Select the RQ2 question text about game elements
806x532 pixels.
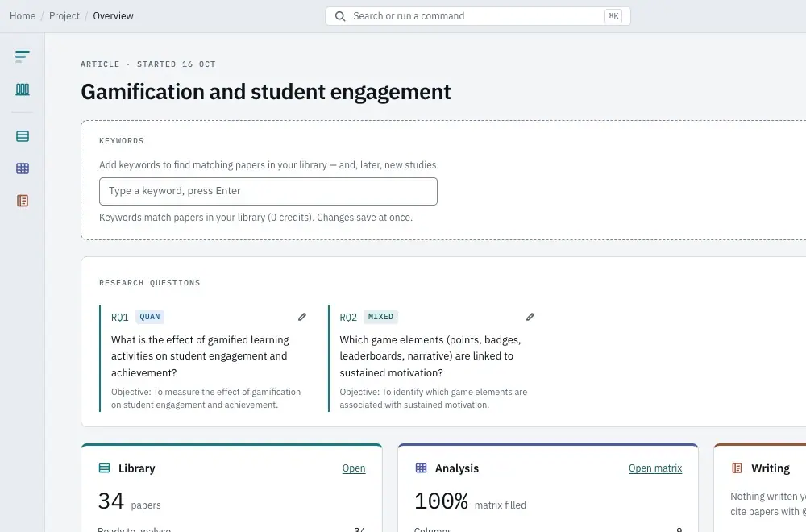pyautogui.click(x=430, y=356)
